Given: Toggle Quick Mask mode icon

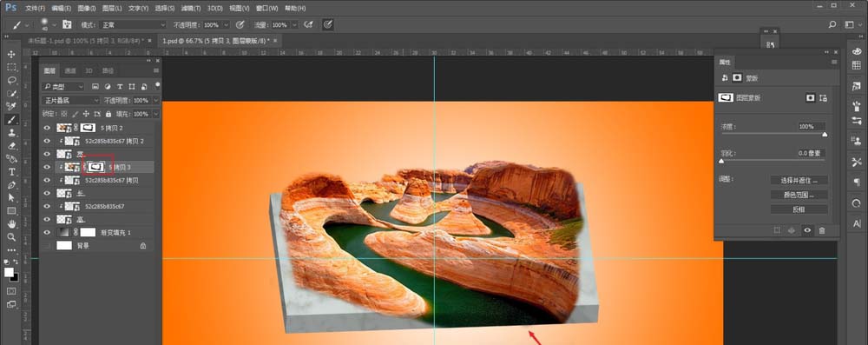Looking at the screenshot, I should tap(11, 290).
